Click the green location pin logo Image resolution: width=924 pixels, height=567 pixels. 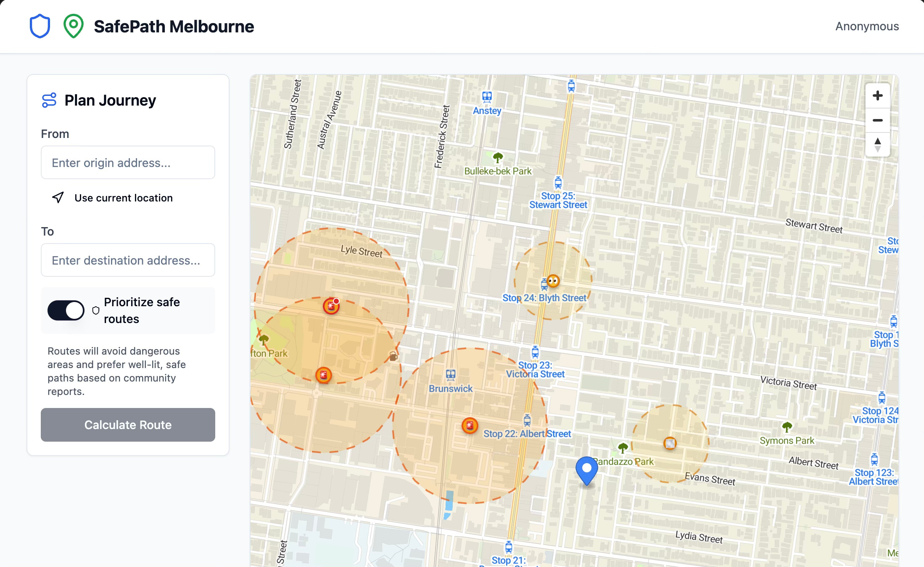(x=73, y=26)
